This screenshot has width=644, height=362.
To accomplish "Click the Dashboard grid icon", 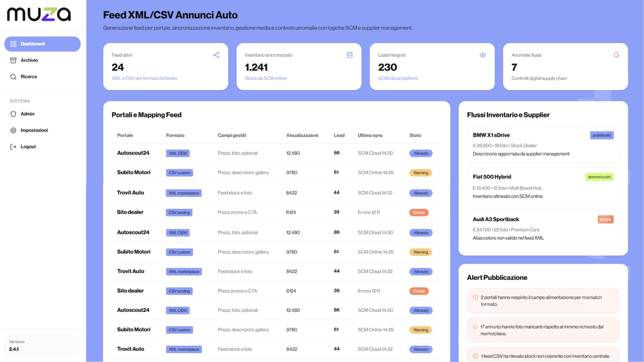I will click(13, 44).
